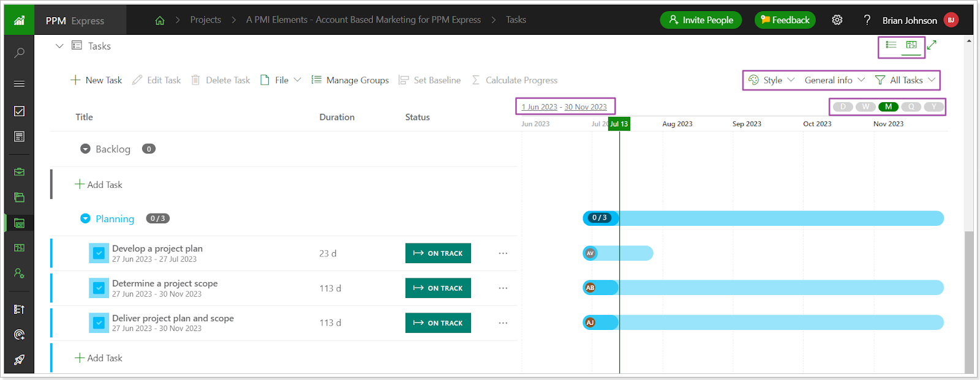Viewport: 980px width, 380px height.
Task: Click Tasks breadcrumb item
Action: (x=516, y=20)
